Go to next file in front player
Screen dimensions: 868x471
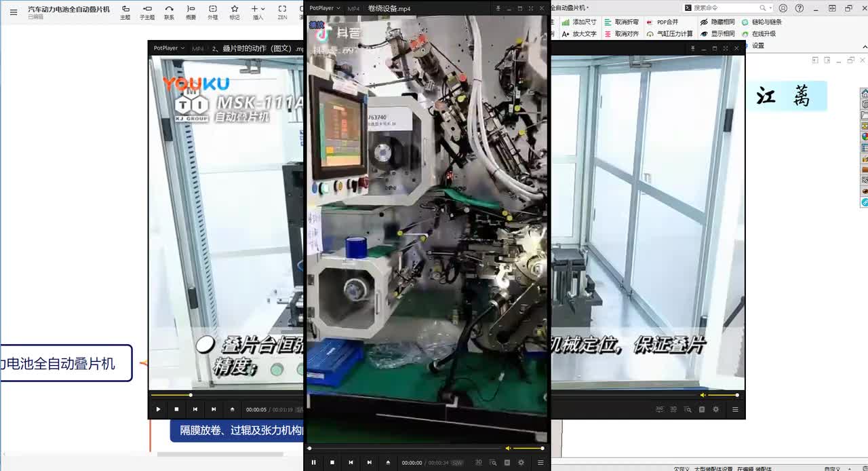click(369, 462)
